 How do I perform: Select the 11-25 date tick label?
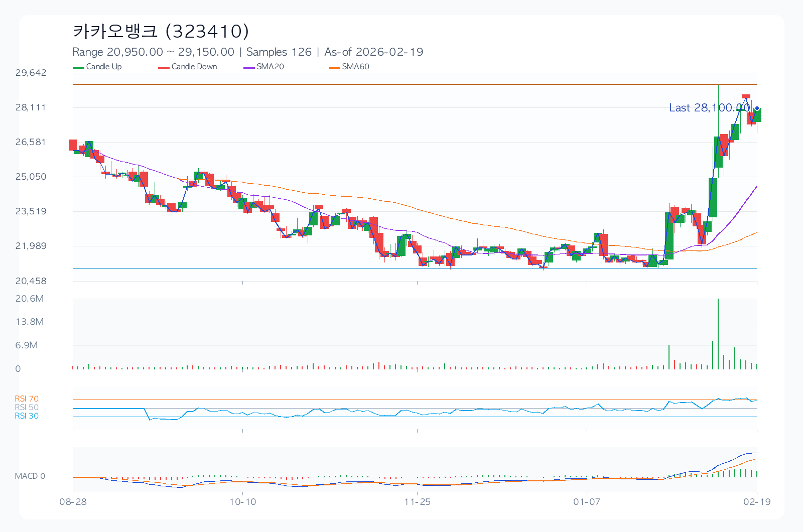417,502
